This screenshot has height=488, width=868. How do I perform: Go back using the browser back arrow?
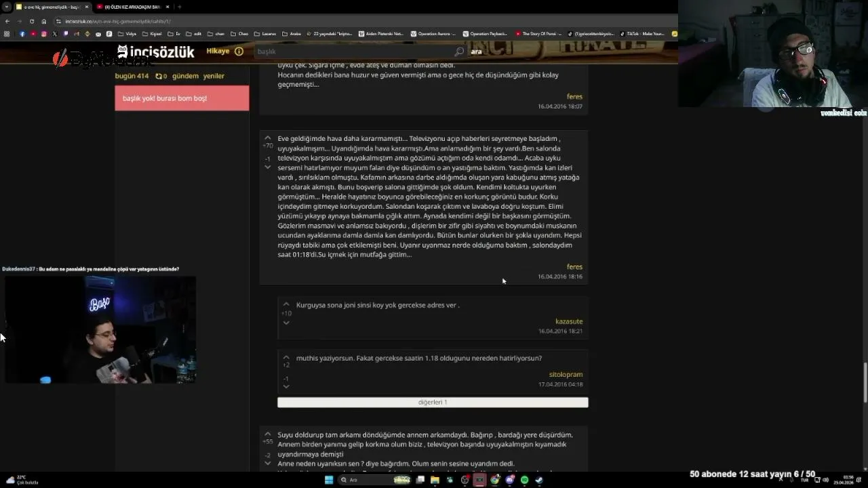pyautogui.click(x=7, y=21)
